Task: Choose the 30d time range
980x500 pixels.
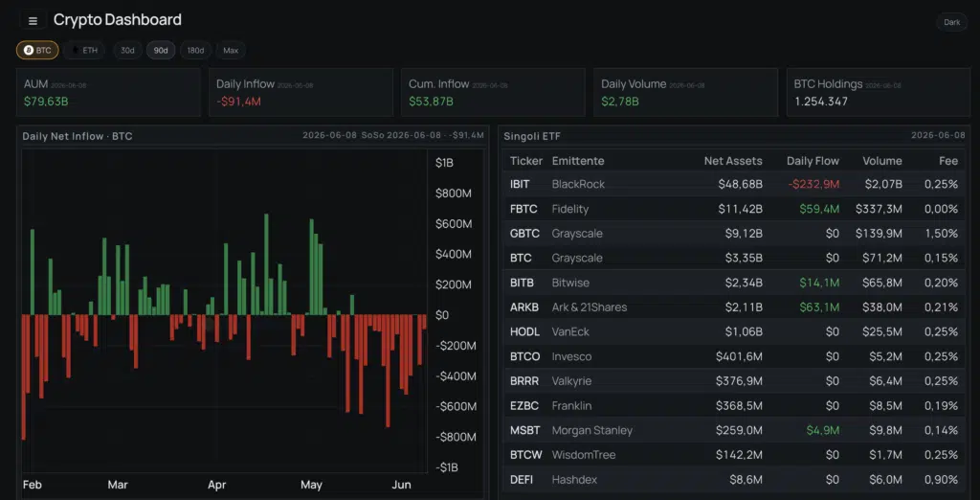Action: click(x=127, y=50)
